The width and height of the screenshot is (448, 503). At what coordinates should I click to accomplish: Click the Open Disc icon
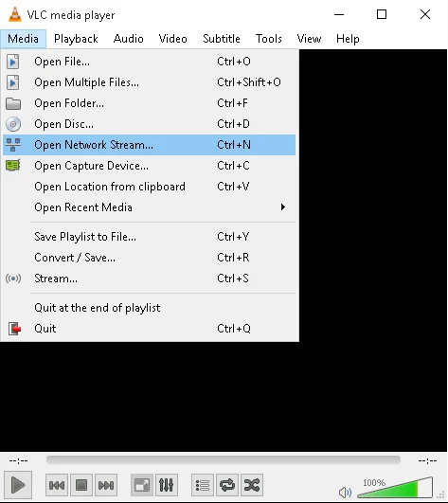[x=13, y=124]
